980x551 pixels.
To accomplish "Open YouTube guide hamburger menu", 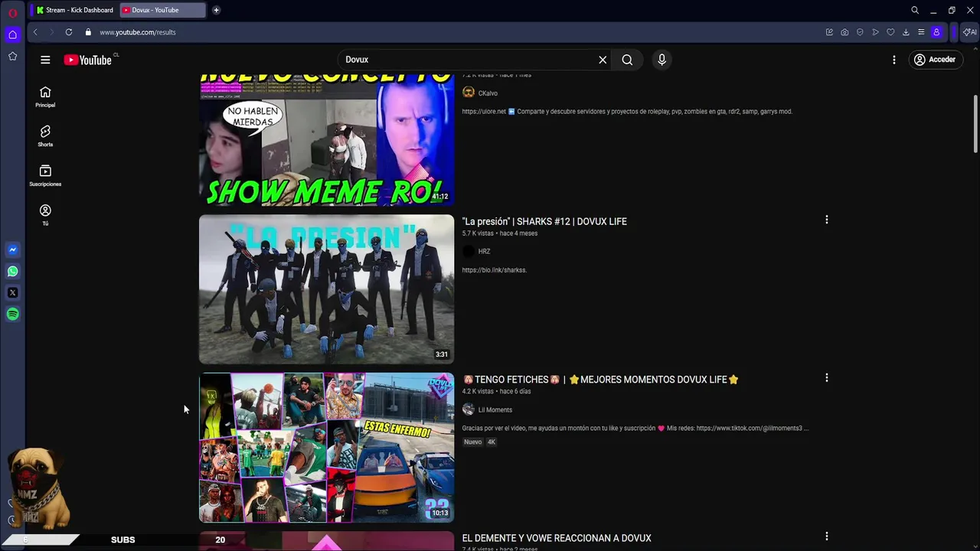I will (45, 60).
